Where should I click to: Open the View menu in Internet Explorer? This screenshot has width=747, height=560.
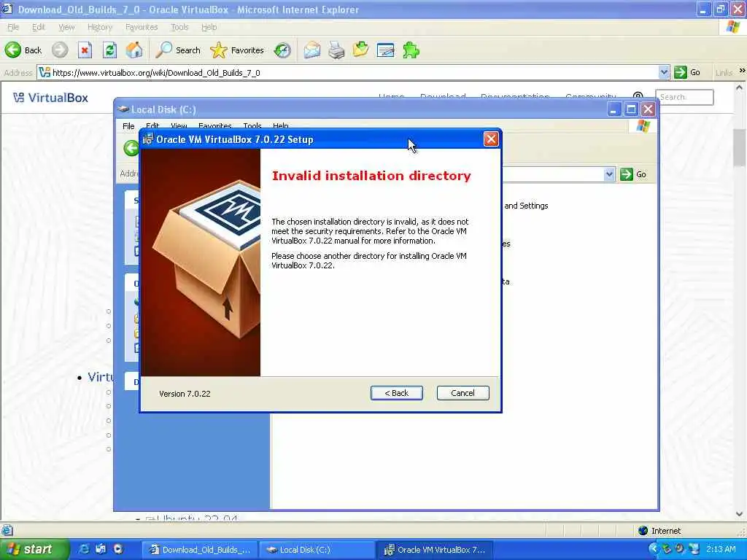point(66,27)
